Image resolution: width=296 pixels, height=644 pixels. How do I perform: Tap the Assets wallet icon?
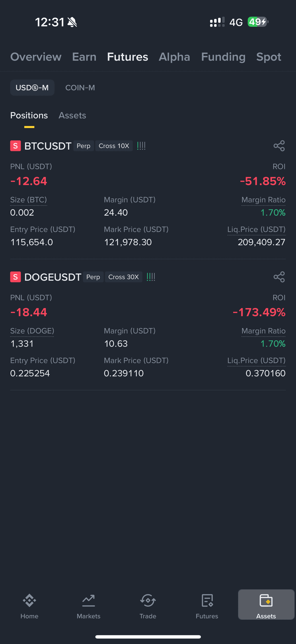(266, 601)
